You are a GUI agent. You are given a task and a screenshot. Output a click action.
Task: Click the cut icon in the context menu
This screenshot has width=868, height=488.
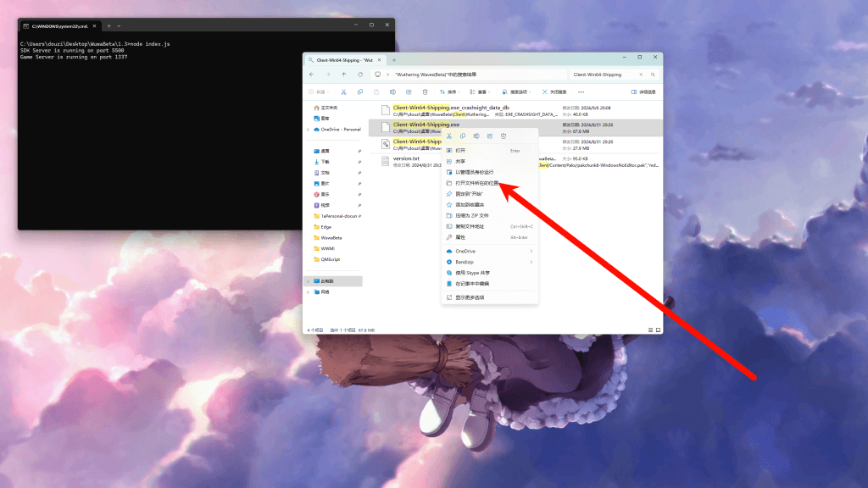[449, 136]
